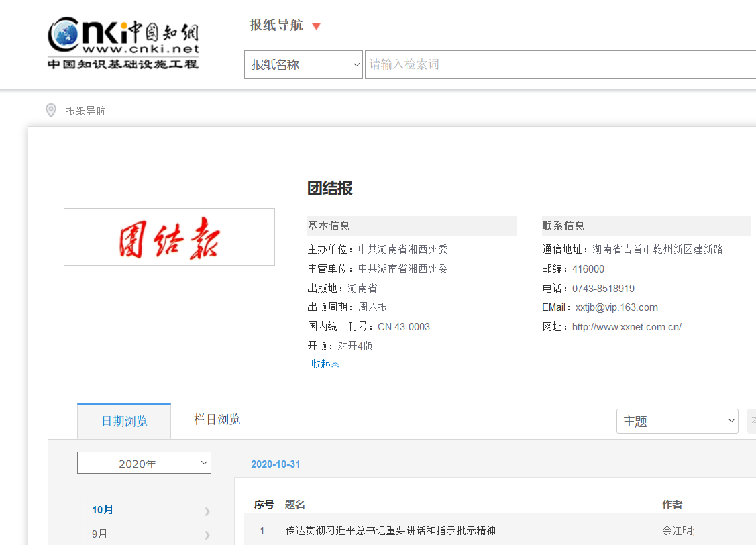Open article 传达贯彻习近平总书记重要讲话和指示批示精神
The height and width of the screenshot is (545, 756).
390,530
